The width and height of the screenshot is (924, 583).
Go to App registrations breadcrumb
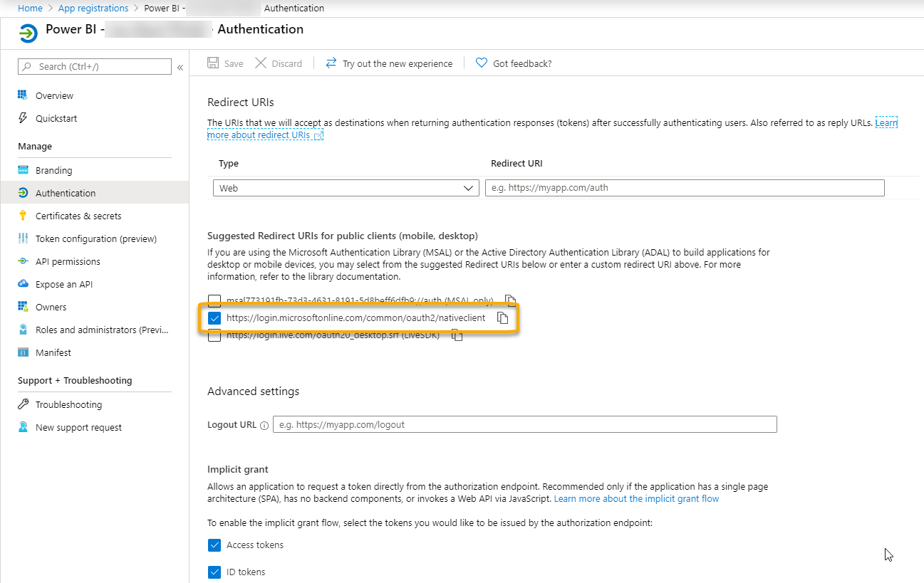click(x=93, y=9)
